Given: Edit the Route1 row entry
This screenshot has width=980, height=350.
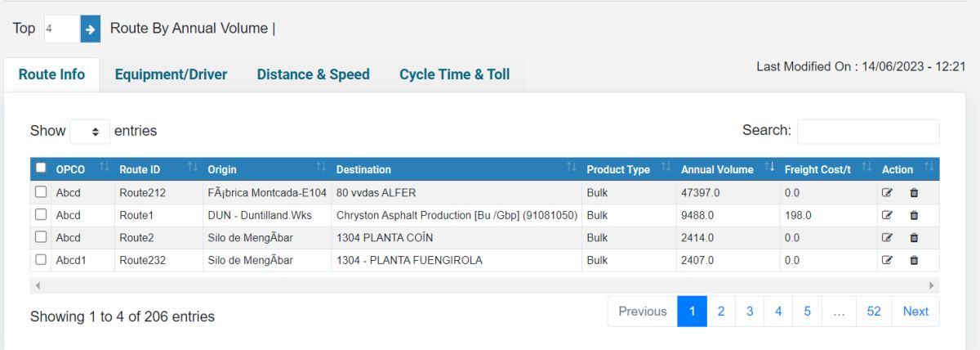Looking at the screenshot, I should pyautogui.click(x=888, y=215).
